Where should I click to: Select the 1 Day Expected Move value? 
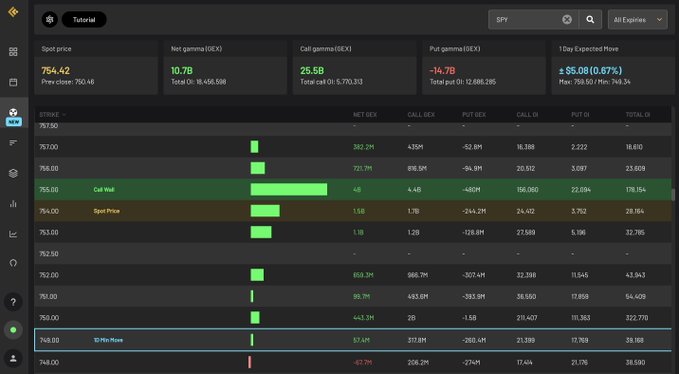[590, 71]
